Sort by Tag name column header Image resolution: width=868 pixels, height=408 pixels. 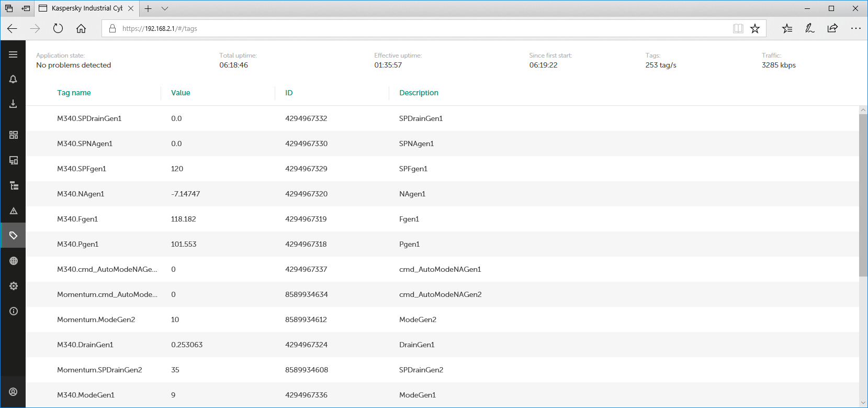[74, 93]
